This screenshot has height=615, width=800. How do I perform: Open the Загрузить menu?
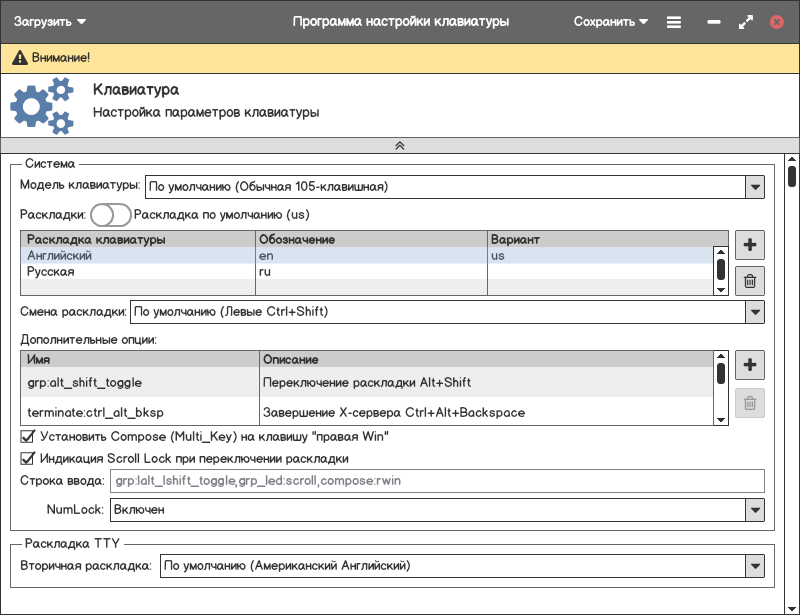tap(50, 22)
